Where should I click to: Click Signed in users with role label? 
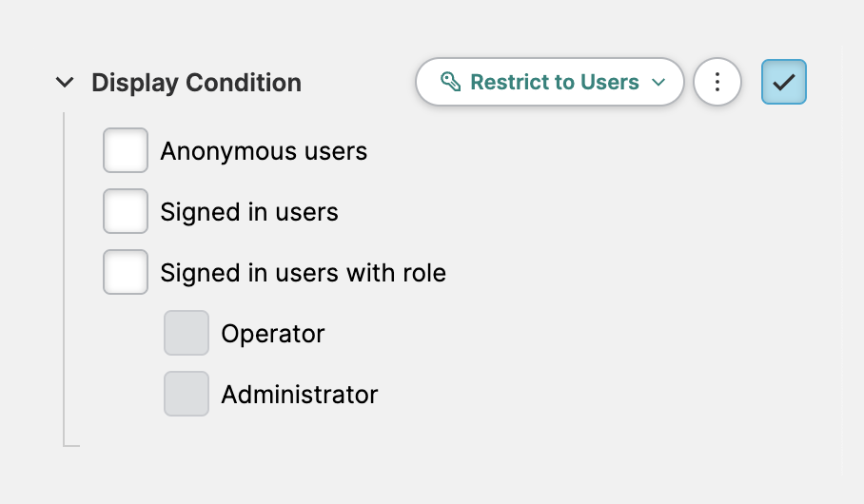click(x=303, y=273)
